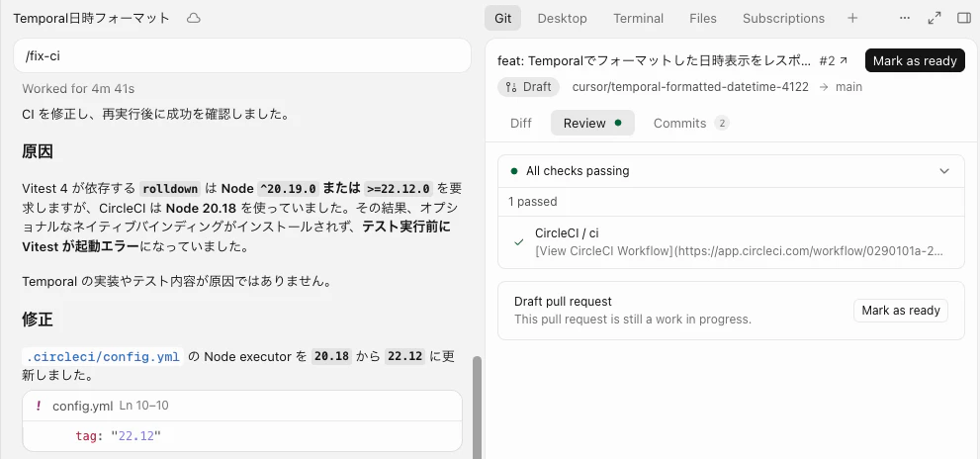Open View CircleCI Workflow link text
980x459 pixels.
coord(739,250)
